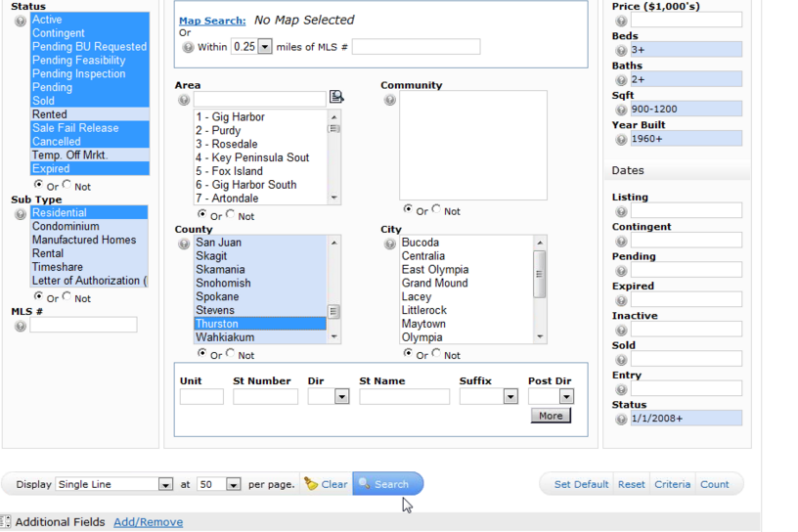Screen dimensions: 798x532
Task: Choose the Or radio button under City
Action: [409, 353]
